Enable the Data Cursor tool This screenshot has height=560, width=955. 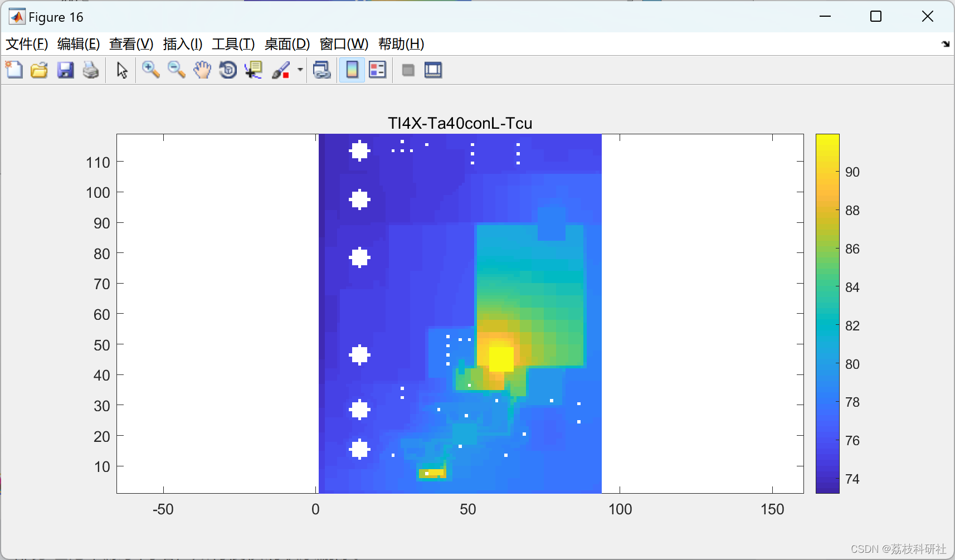pyautogui.click(x=254, y=70)
